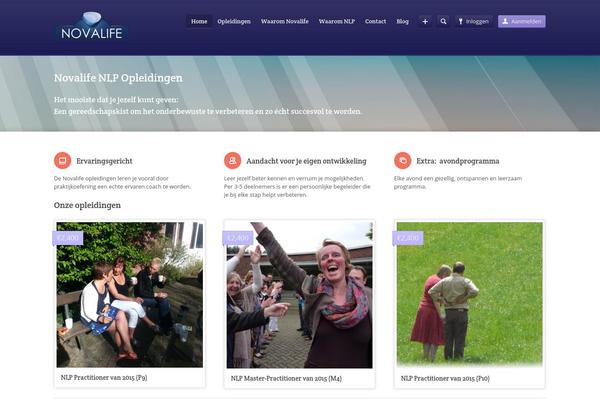Click the Aandacht voor je eigen ontwikkeling heading
The height and width of the screenshot is (400, 600).
point(306,161)
